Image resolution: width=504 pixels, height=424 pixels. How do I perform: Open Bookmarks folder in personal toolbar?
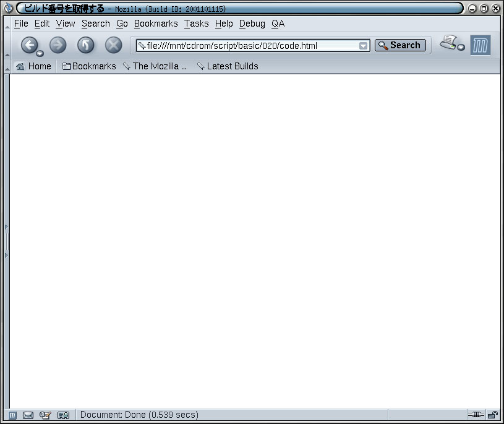(89, 66)
